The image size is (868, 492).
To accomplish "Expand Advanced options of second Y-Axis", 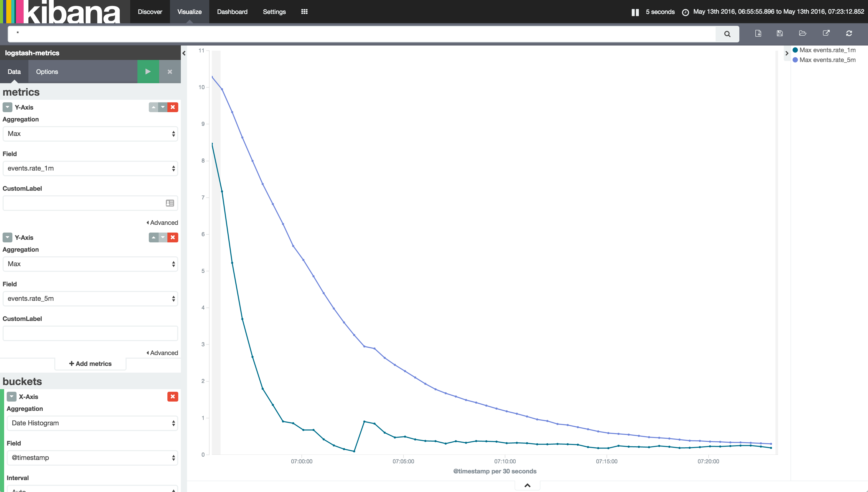I will point(162,353).
